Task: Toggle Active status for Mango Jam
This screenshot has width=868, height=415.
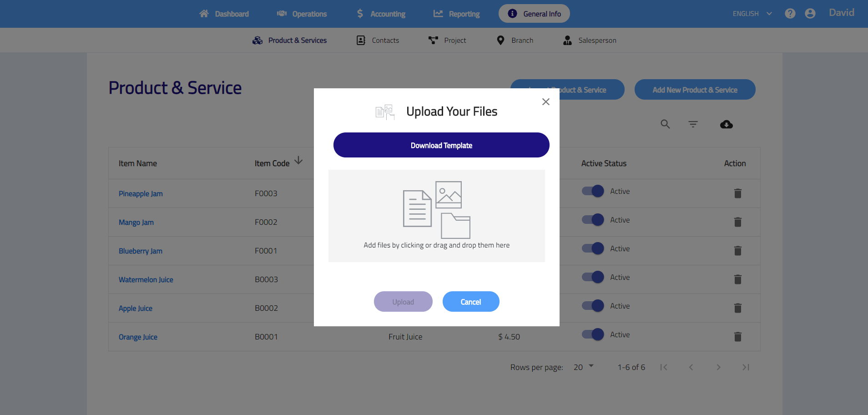Action: point(593,220)
